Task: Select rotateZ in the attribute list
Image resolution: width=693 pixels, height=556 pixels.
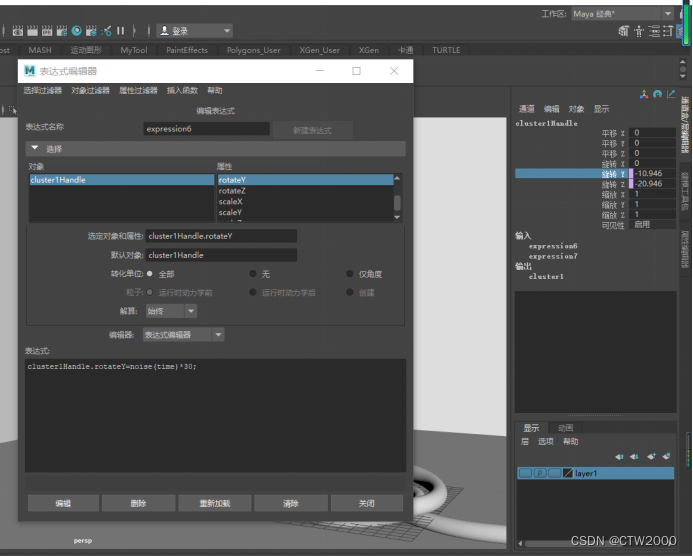Action: [x=305, y=191]
